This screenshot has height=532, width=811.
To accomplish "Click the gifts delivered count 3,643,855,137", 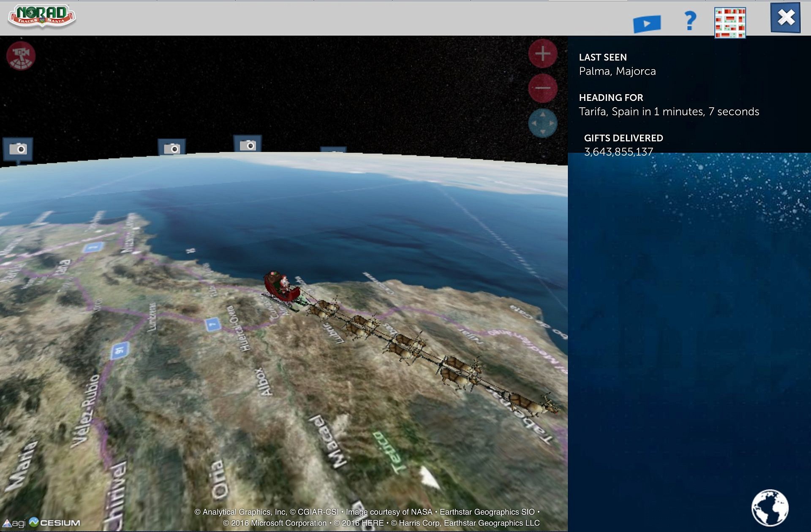I will coord(618,152).
